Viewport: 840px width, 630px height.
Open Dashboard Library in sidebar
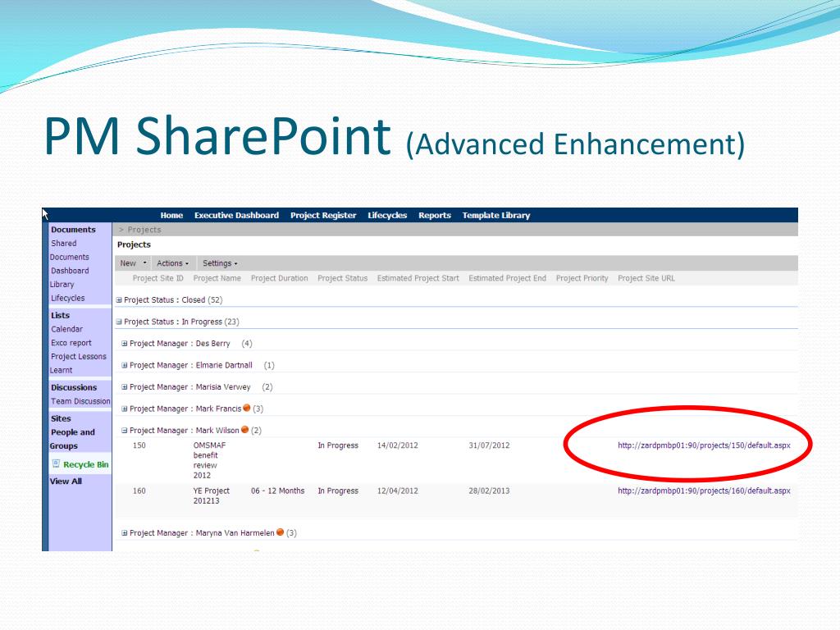point(70,277)
